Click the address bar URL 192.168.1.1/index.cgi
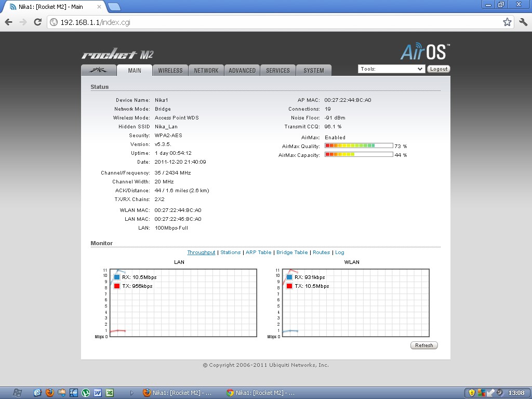This screenshot has width=532, height=399. (96, 22)
